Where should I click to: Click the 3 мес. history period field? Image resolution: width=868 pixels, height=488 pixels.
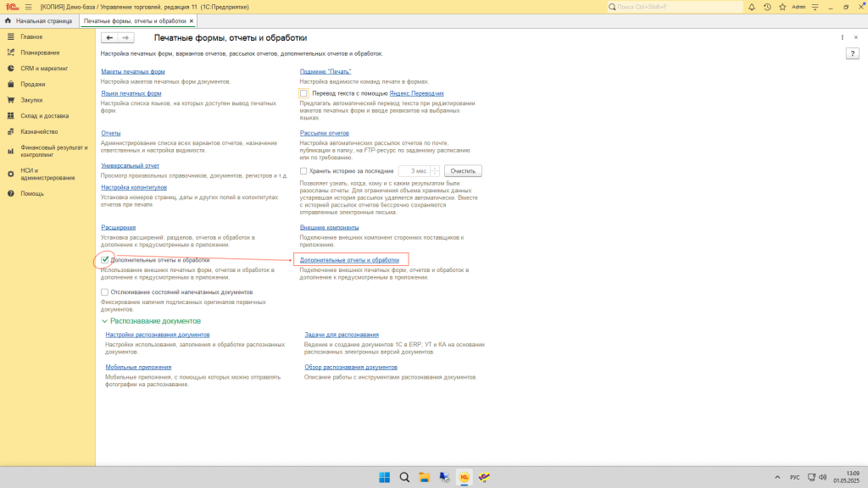tap(415, 171)
